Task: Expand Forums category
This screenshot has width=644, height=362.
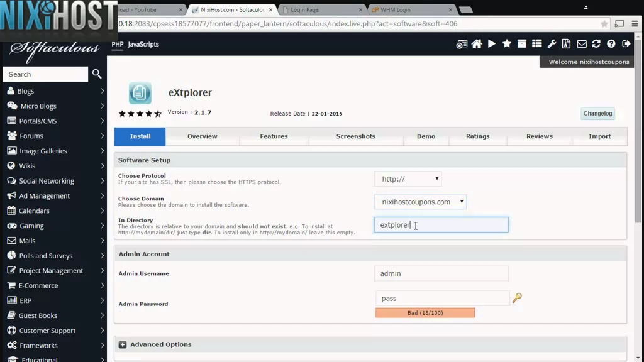Action: click(x=55, y=136)
